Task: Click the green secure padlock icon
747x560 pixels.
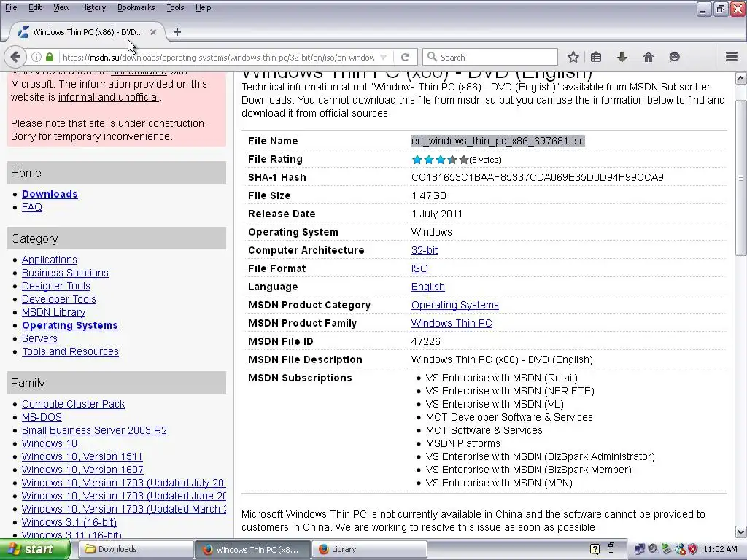Action: coord(50,57)
